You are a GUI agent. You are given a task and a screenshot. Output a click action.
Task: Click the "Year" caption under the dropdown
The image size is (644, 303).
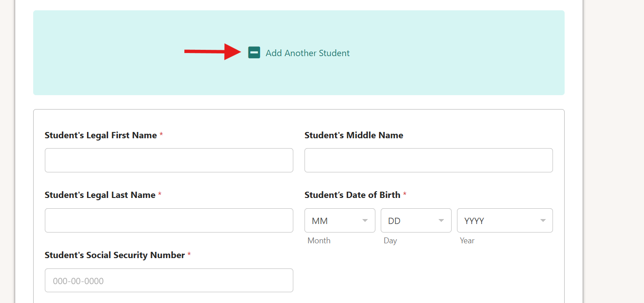pyautogui.click(x=467, y=241)
